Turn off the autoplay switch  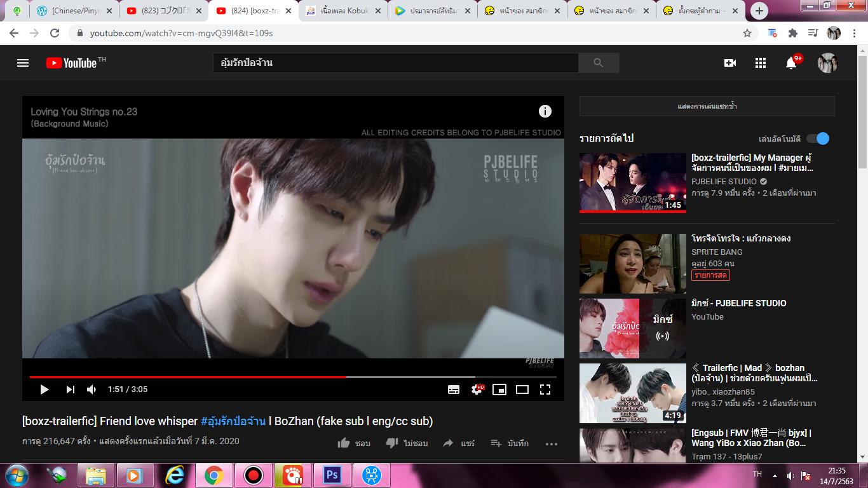click(818, 139)
